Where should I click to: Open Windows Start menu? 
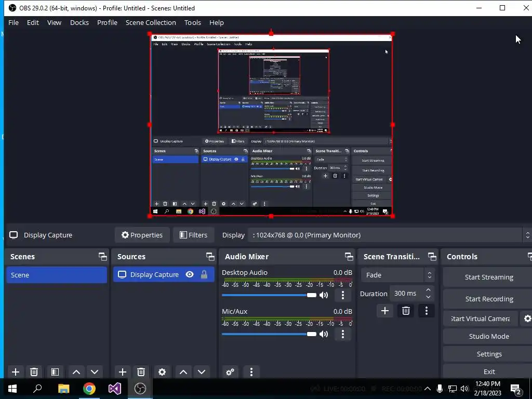(x=12, y=389)
